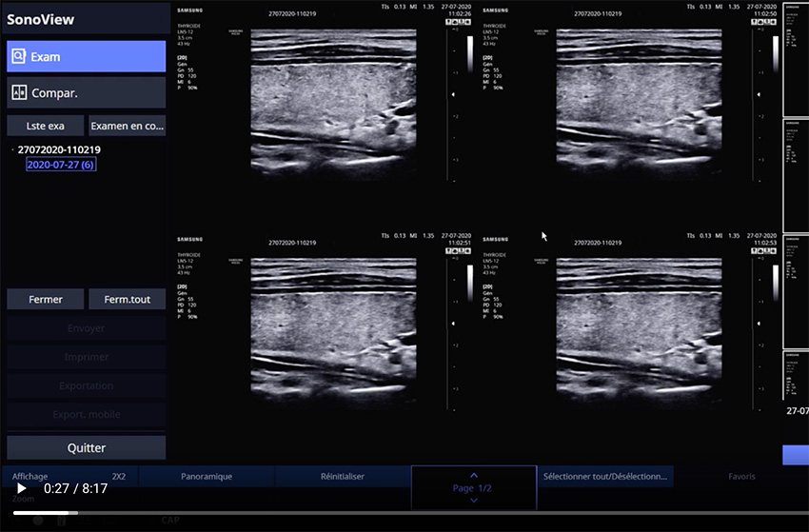This screenshot has height=532, width=809.
Task: Click the Fermer button
Action: (46, 299)
